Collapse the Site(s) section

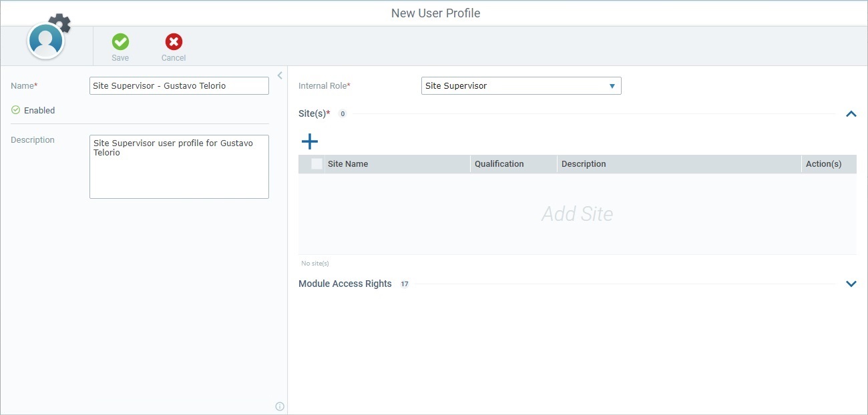(851, 113)
